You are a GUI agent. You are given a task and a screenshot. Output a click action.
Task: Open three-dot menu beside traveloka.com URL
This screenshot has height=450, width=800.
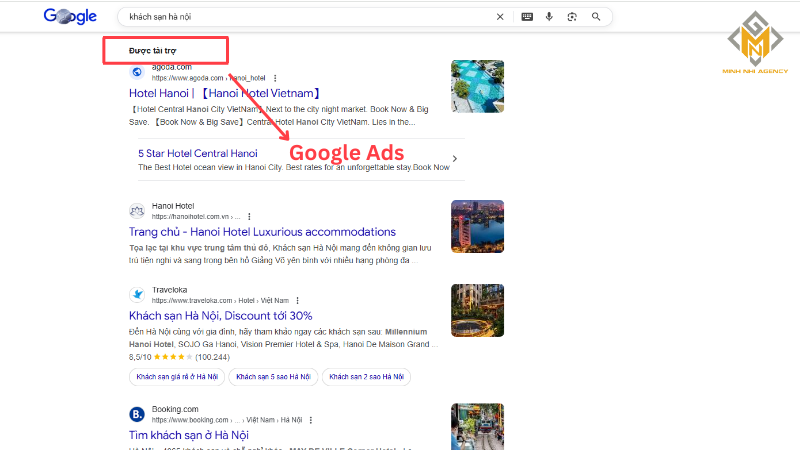click(x=297, y=301)
